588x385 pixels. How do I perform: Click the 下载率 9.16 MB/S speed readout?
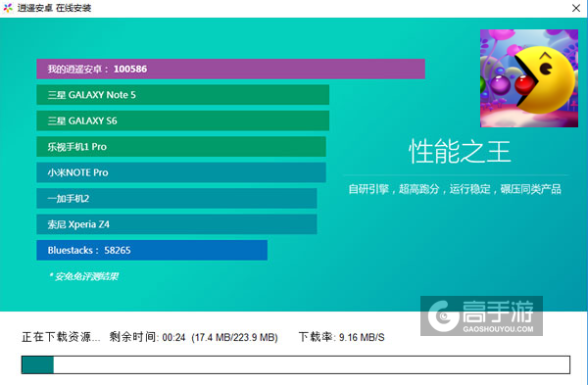click(341, 337)
